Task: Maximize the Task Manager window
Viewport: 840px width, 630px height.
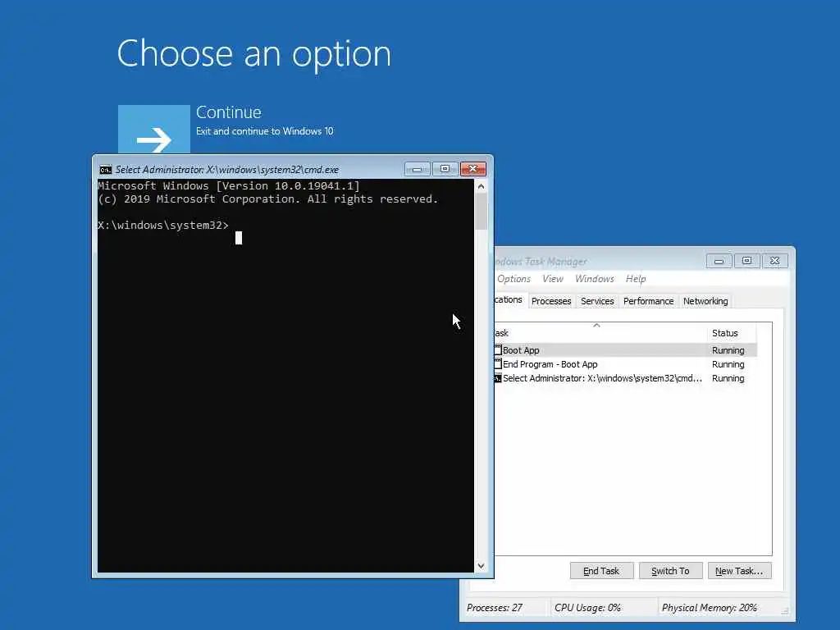Action: pos(746,261)
